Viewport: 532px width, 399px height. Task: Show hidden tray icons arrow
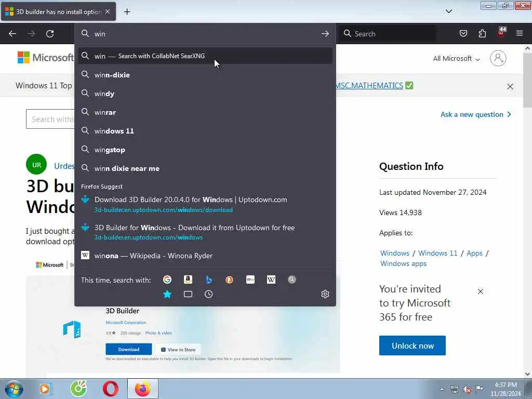click(442, 389)
